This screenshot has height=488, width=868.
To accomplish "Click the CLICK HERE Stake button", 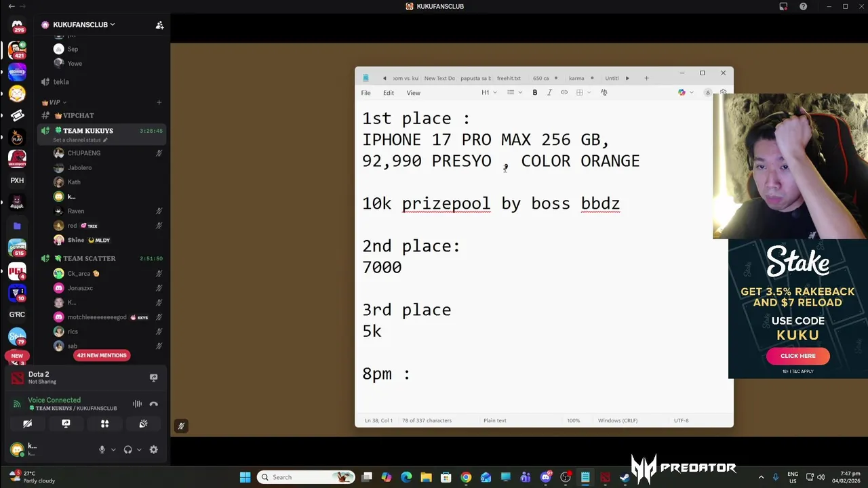I will (797, 356).
